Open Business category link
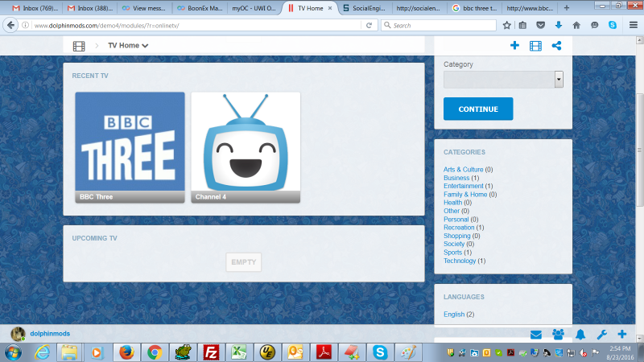The width and height of the screenshot is (644, 362). [456, 178]
